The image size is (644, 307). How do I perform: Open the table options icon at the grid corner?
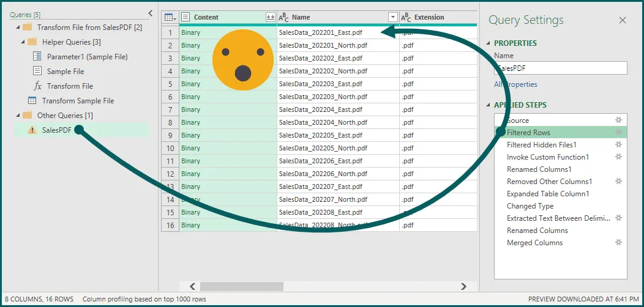(170, 18)
